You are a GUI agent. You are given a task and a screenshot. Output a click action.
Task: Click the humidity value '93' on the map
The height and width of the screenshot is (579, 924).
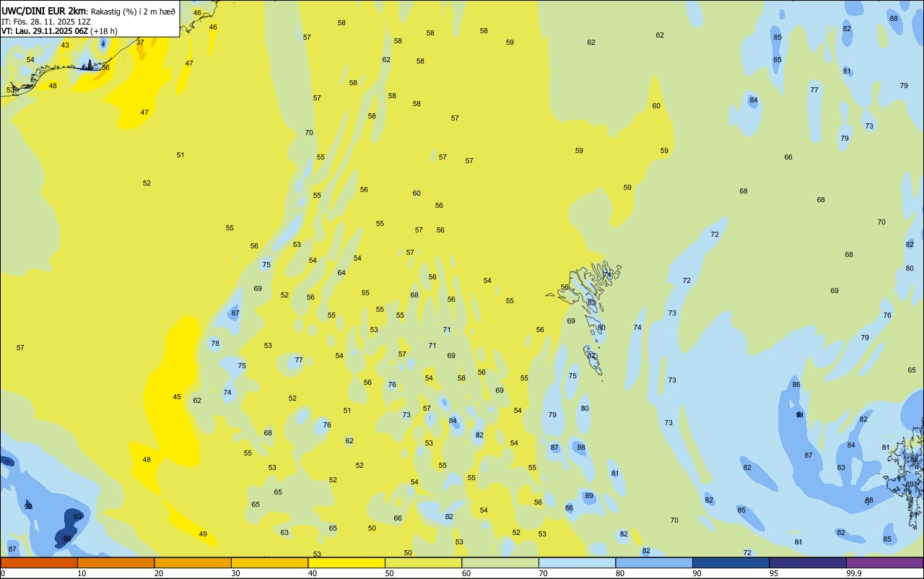click(x=77, y=517)
